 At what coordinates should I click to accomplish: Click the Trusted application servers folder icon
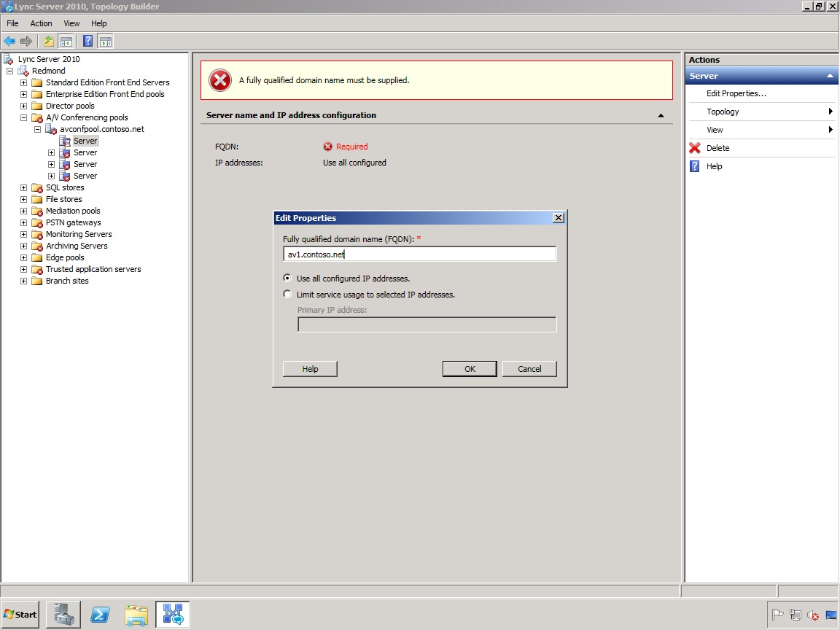(x=37, y=270)
